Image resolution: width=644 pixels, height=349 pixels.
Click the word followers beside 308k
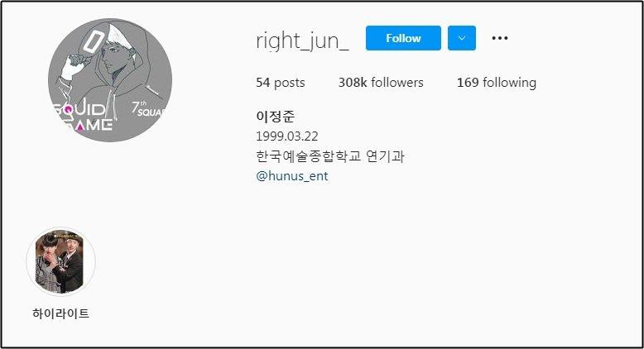pyautogui.click(x=397, y=83)
